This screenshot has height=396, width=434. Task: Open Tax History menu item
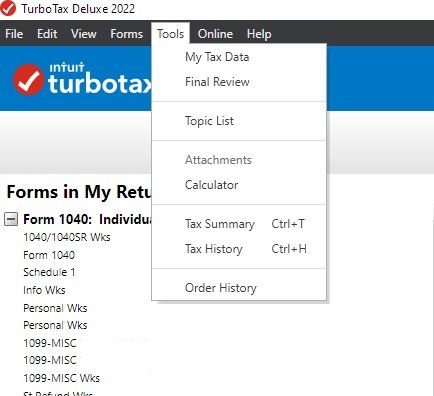click(239, 249)
